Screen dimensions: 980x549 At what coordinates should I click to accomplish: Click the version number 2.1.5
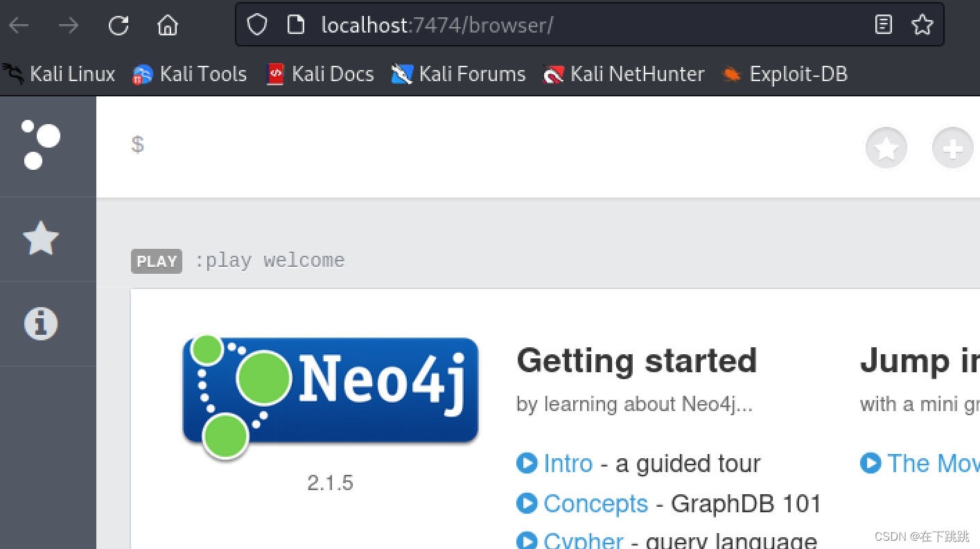pyautogui.click(x=331, y=482)
